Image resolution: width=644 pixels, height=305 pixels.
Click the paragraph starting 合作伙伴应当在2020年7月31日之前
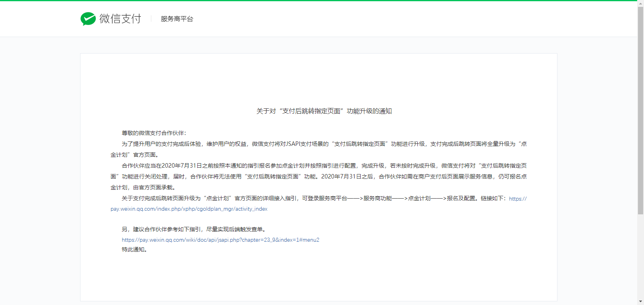319,176
